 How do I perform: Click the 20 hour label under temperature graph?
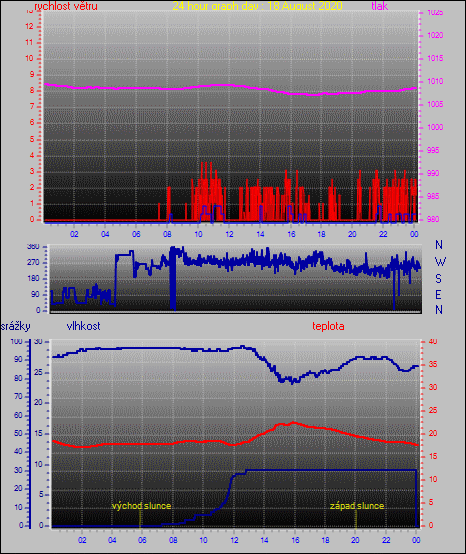click(x=355, y=540)
